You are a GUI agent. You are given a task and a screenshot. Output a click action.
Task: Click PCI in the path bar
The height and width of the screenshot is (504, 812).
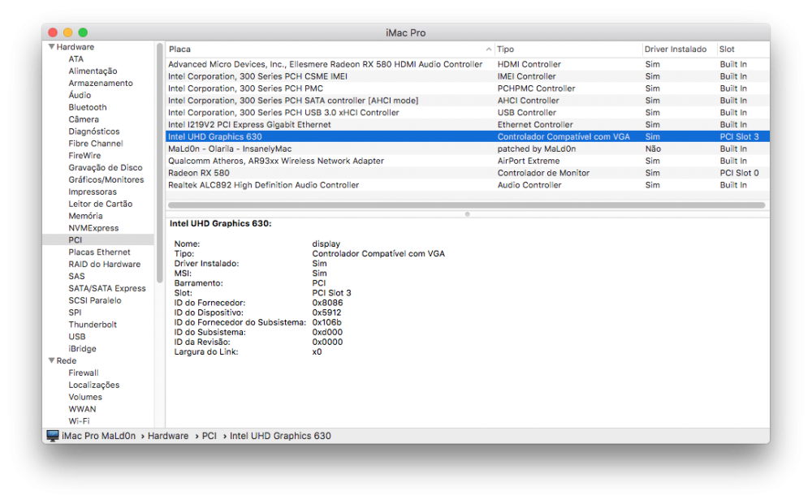tap(209, 436)
